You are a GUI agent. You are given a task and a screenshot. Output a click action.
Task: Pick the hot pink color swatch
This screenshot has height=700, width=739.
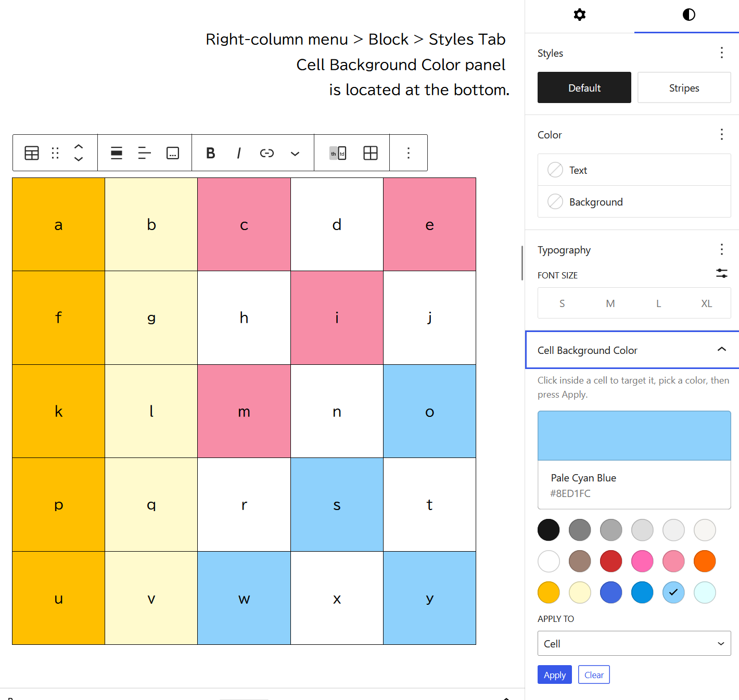(x=642, y=561)
